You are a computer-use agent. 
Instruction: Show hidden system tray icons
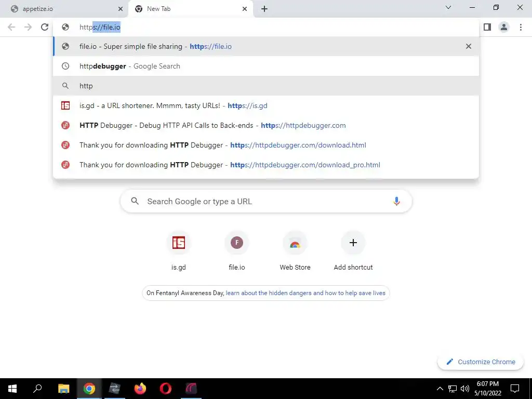click(440, 389)
